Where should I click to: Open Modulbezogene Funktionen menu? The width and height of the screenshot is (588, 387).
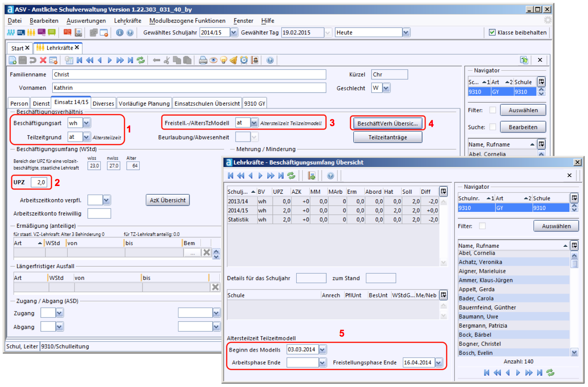pyautogui.click(x=187, y=21)
